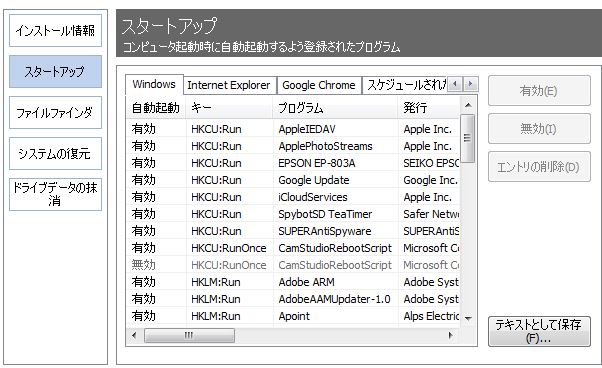The width and height of the screenshot is (602, 368).
Task: Select the ApplePhotoStreams row
Action: [x=293, y=146]
